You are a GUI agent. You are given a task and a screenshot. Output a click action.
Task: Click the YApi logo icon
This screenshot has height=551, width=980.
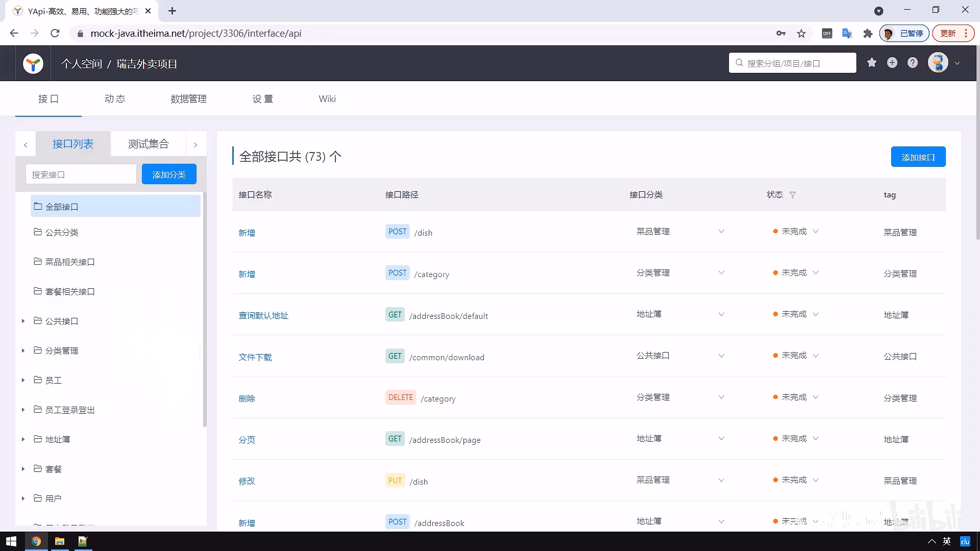point(33,64)
